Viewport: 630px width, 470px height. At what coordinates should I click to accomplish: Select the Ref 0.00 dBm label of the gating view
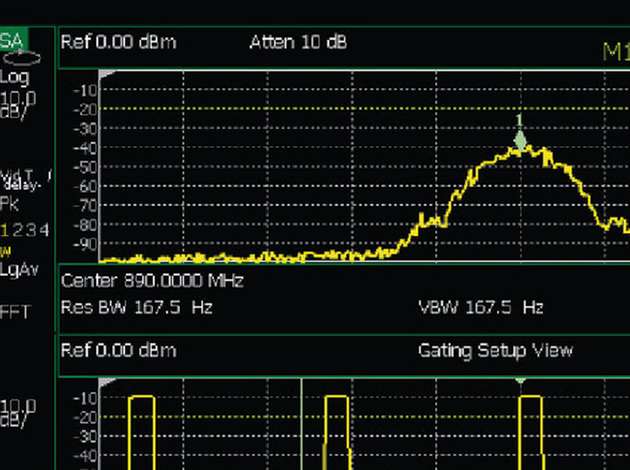pos(119,351)
